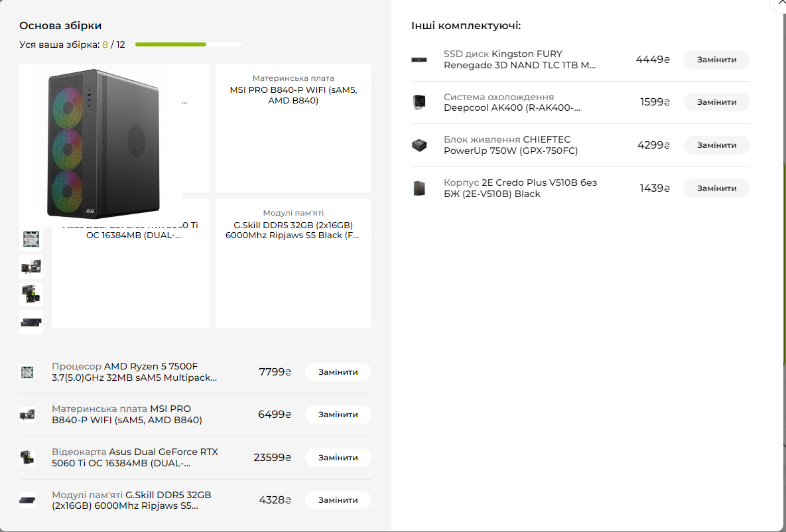
Task: Click the large 2E case image
Action: click(103, 144)
